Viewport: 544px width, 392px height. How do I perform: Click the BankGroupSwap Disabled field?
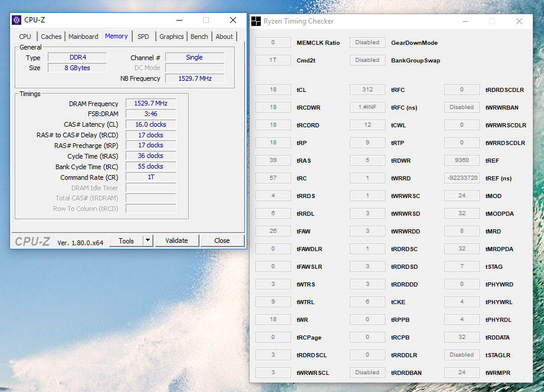368,60
